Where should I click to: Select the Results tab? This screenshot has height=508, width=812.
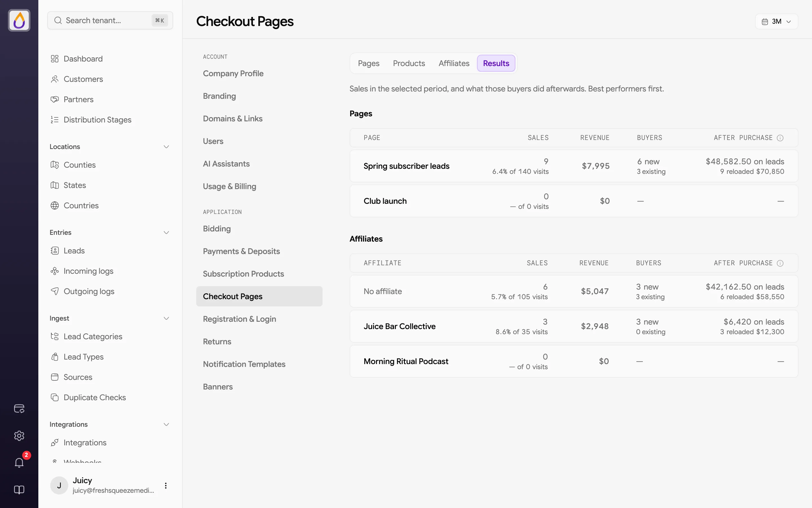click(x=496, y=63)
